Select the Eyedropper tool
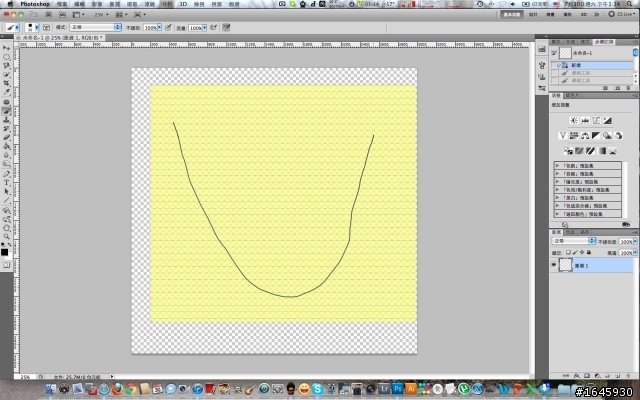 (7, 92)
